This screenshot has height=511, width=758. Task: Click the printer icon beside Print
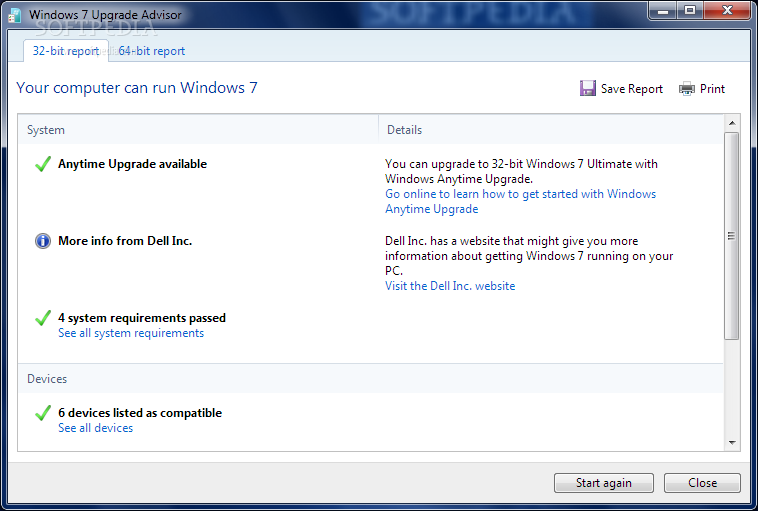pos(686,88)
